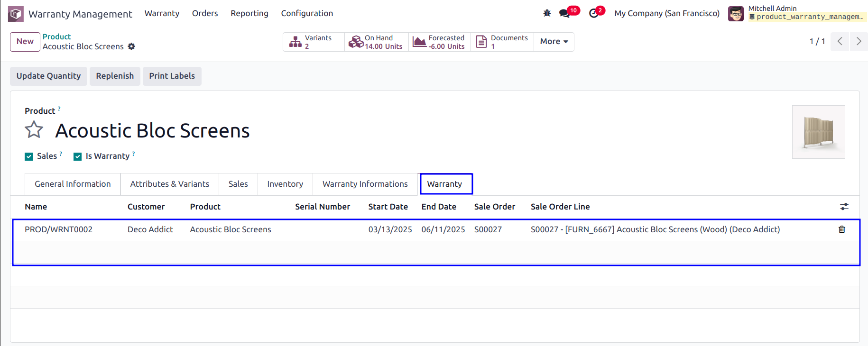Image resolution: width=868 pixels, height=346 pixels.
Task: Open the gear actions menu beside product name
Action: (x=131, y=46)
